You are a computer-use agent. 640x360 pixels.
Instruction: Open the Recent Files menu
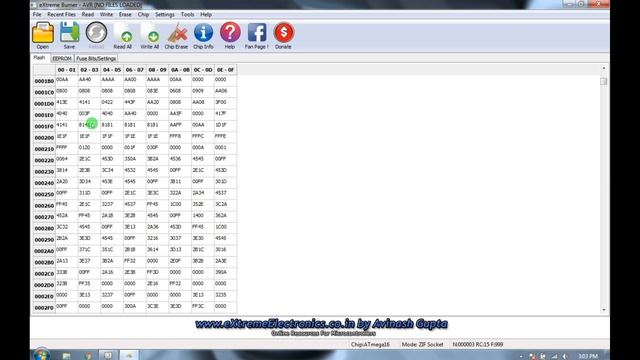[61, 14]
